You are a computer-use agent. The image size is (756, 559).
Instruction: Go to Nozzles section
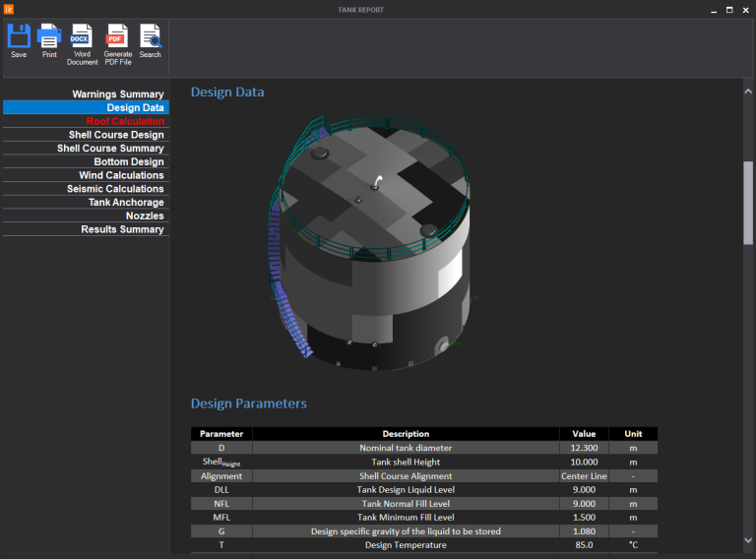click(x=86, y=216)
